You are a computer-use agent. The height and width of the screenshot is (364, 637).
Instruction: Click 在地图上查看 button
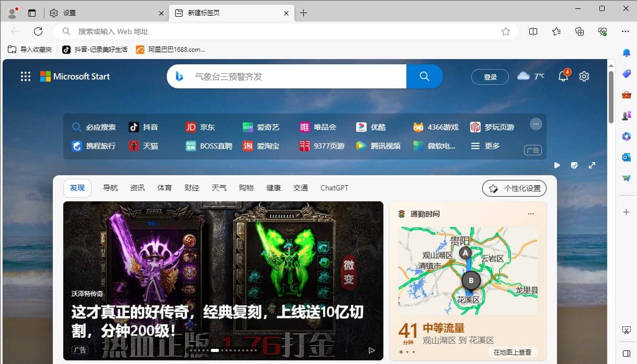(513, 352)
